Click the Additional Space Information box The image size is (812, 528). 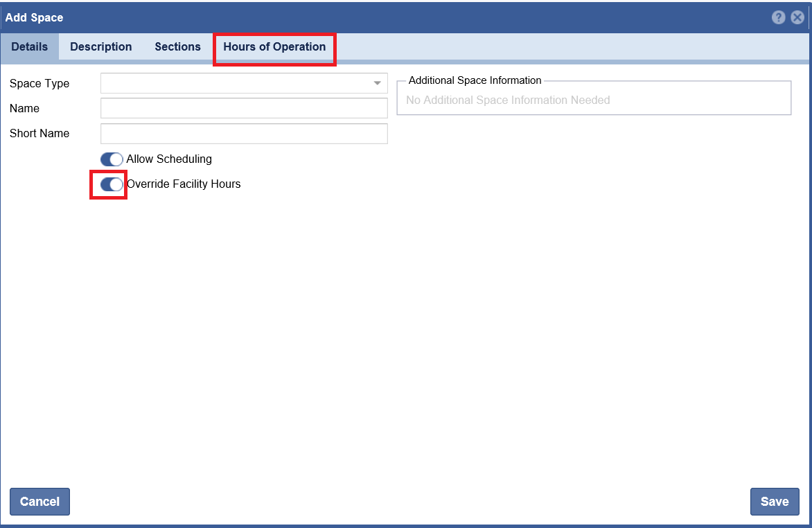tap(594, 100)
